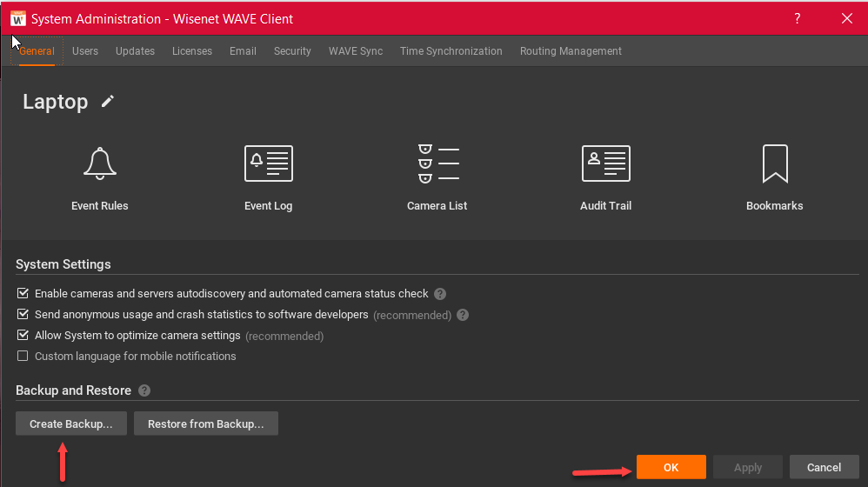Toggle allow System to optimize camera settings
The height and width of the screenshot is (487, 868).
coord(23,336)
